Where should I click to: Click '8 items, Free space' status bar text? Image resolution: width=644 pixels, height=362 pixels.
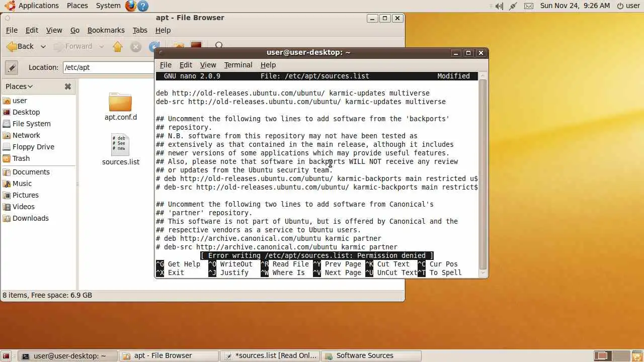[x=47, y=295]
